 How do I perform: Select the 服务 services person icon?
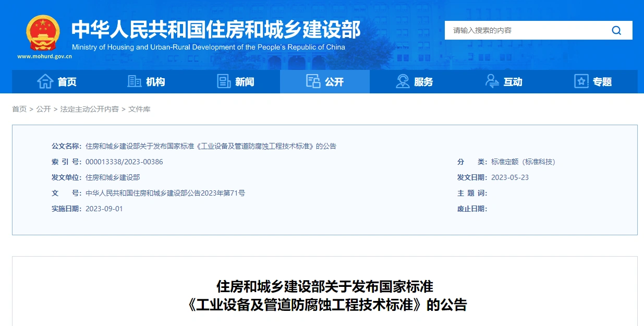[x=402, y=81]
